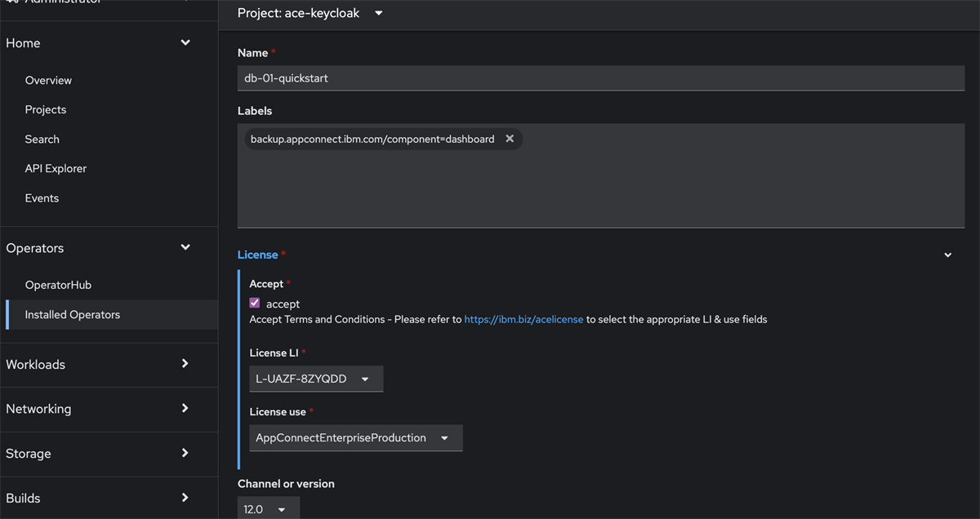Click the Name input field
The width and height of the screenshot is (980, 519).
pyautogui.click(x=601, y=78)
